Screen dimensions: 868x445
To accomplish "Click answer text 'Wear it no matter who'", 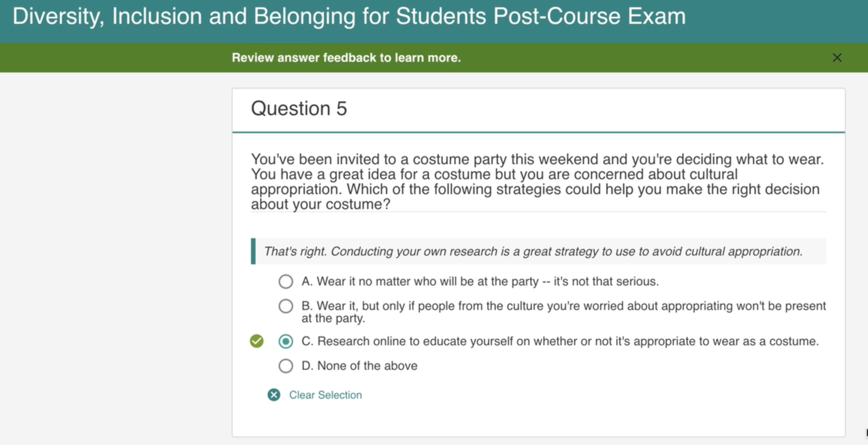I will click(x=480, y=282).
